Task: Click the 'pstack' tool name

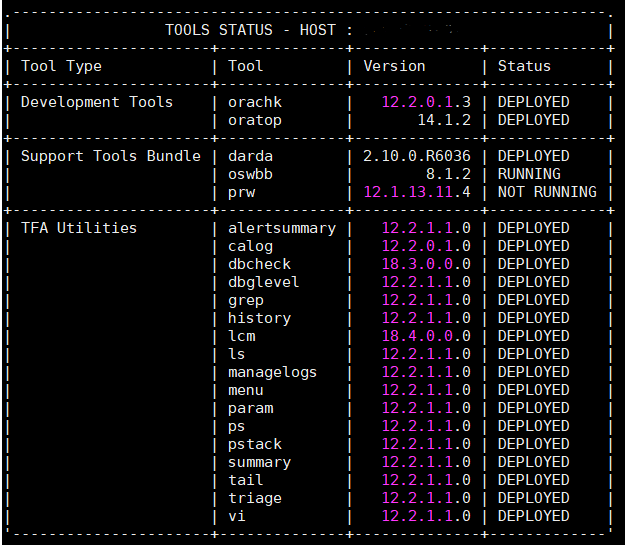Action: [x=255, y=445]
